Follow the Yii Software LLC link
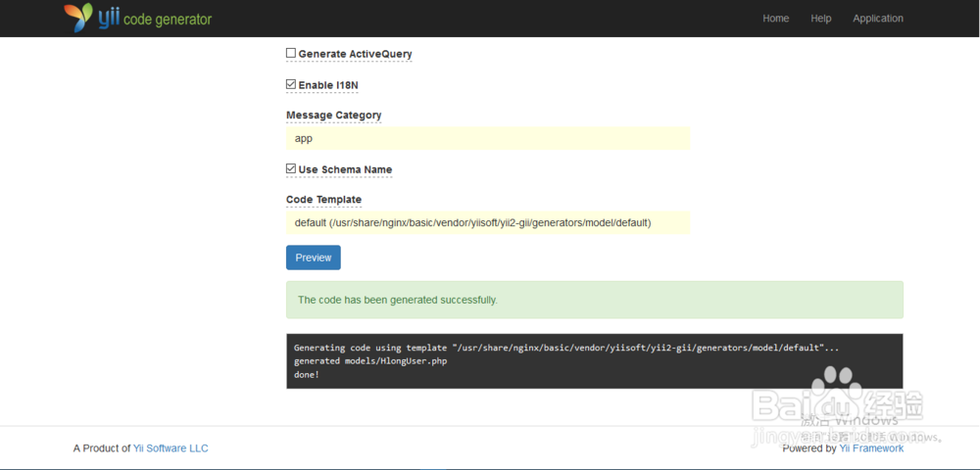Viewport: 980px width, 470px height. click(171, 448)
